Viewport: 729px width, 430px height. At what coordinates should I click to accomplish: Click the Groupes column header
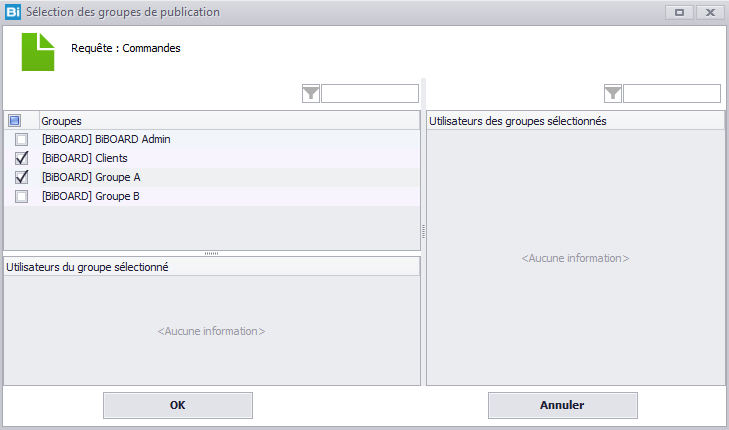230,121
